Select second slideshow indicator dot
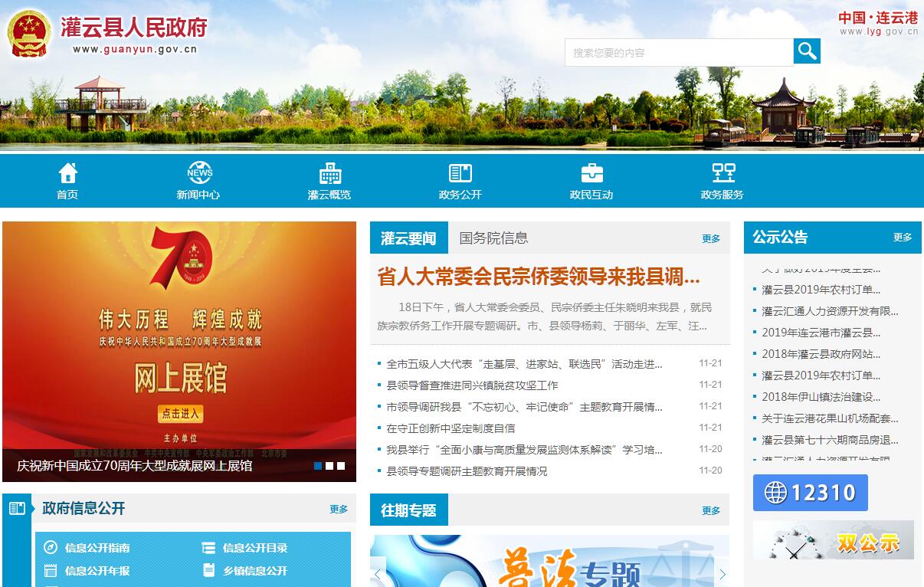Image resolution: width=924 pixels, height=587 pixels. [329, 465]
